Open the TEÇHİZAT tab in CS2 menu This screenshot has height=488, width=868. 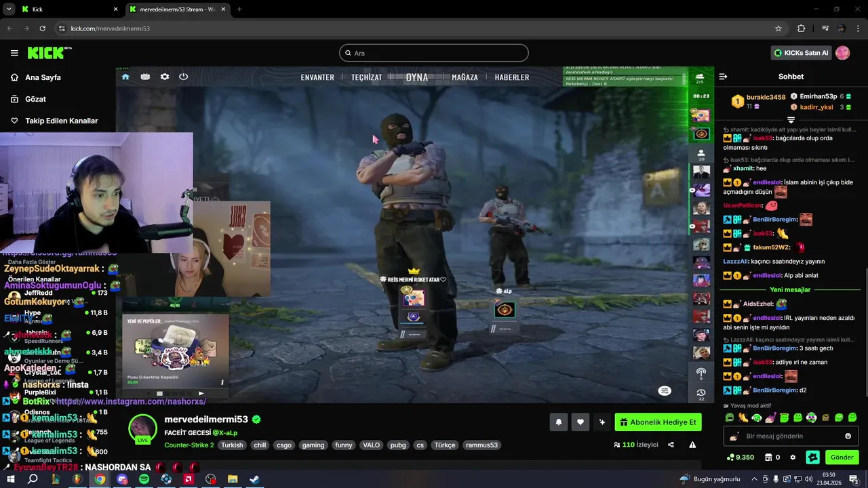point(366,77)
